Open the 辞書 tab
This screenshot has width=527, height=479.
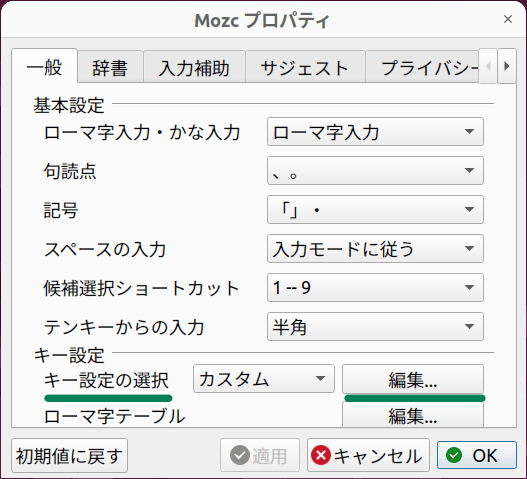(110, 67)
